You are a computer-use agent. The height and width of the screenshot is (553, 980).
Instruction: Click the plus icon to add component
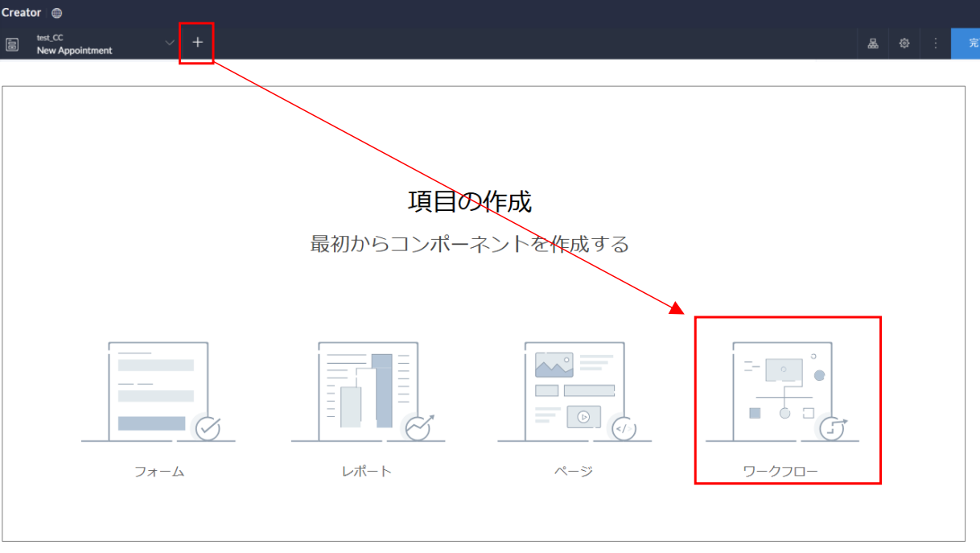[x=197, y=43]
